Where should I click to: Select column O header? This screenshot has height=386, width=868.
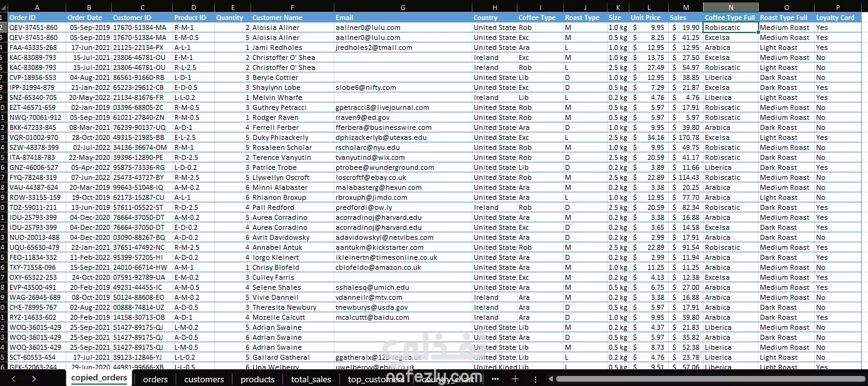point(786,7)
